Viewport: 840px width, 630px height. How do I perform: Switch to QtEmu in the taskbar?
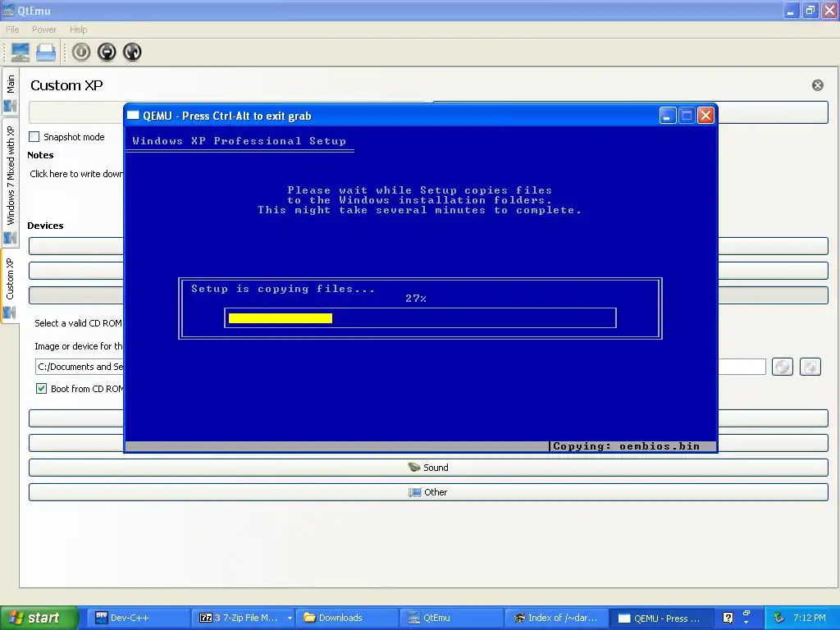point(452,618)
